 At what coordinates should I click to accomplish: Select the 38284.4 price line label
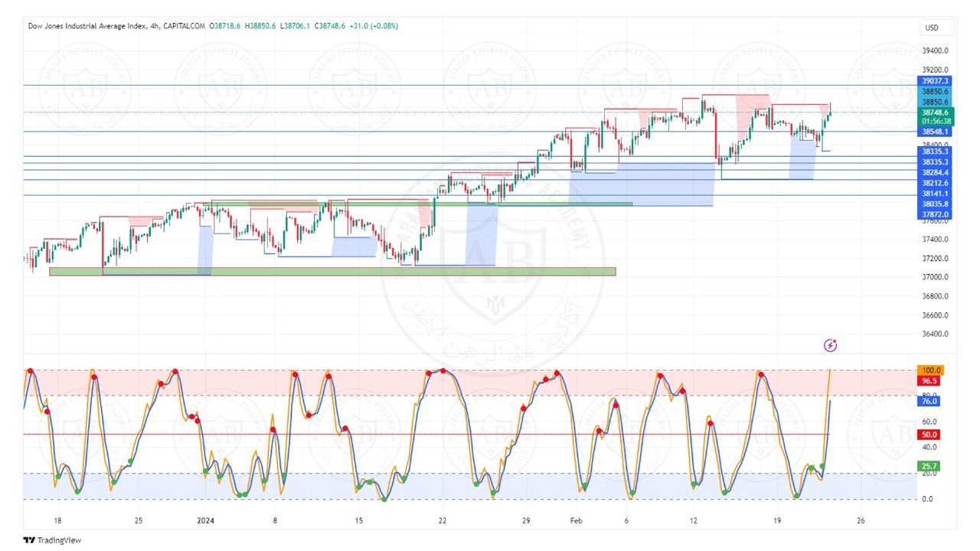point(935,173)
